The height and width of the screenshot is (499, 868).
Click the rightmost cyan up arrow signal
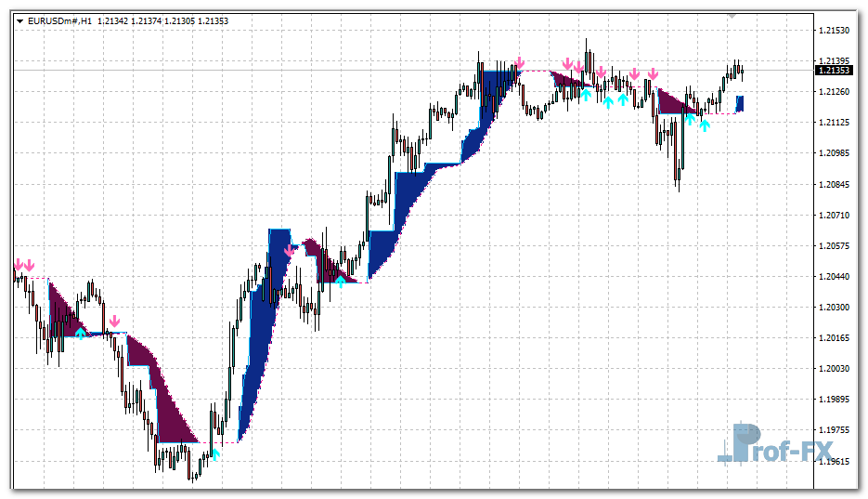[705, 124]
